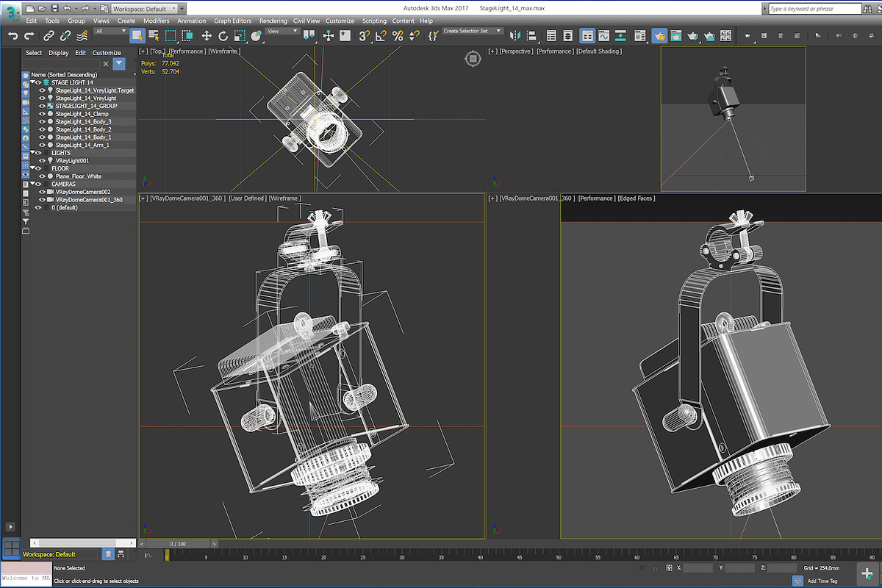This screenshot has width=882, height=588.
Task: Click the Mirror tool icon
Action: click(x=515, y=35)
